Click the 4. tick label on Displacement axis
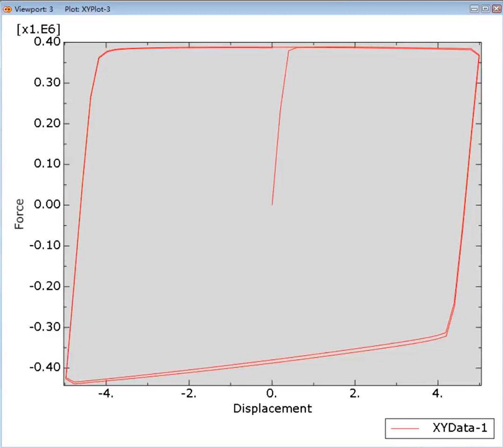Image resolution: width=503 pixels, height=448 pixels. (x=438, y=394)
